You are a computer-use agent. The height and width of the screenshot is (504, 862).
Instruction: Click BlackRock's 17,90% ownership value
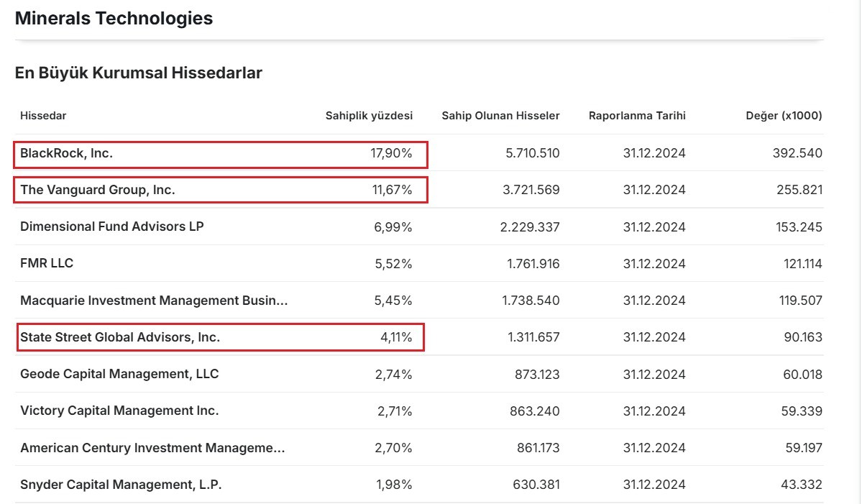point(391,153)
